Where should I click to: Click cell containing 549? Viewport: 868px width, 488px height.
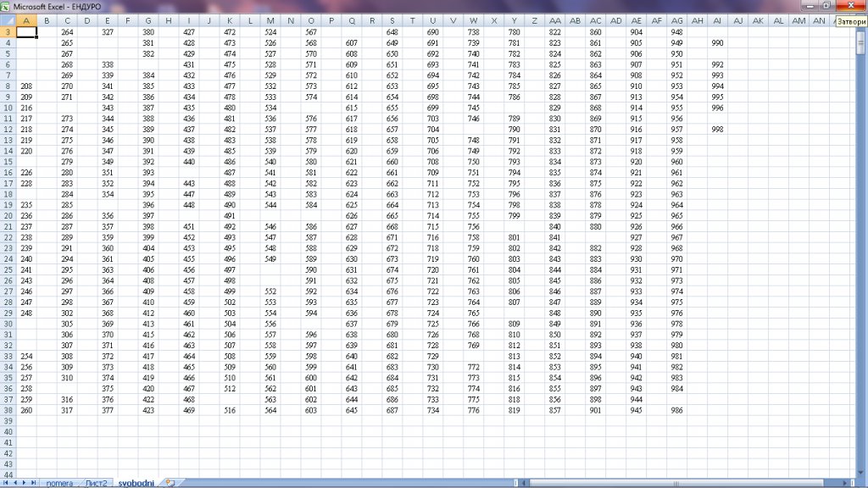(x=270, y=259)
